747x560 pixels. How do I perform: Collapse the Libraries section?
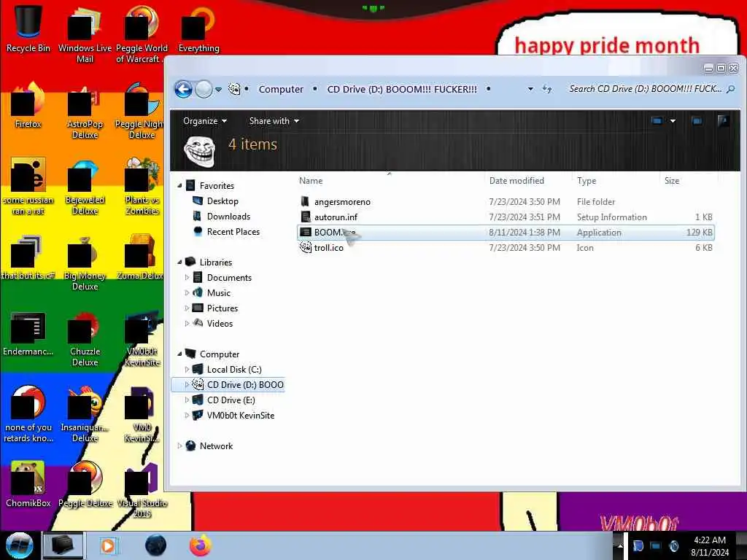[179, 262]
